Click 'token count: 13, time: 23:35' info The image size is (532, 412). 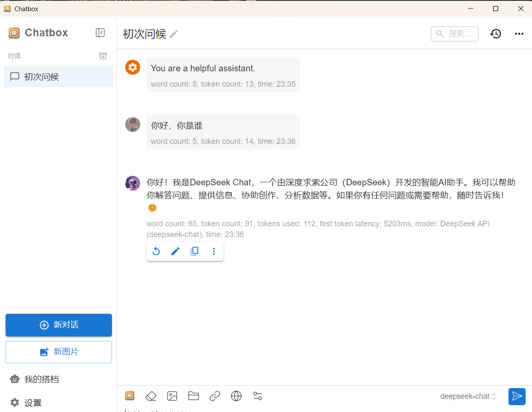(248, 84)
